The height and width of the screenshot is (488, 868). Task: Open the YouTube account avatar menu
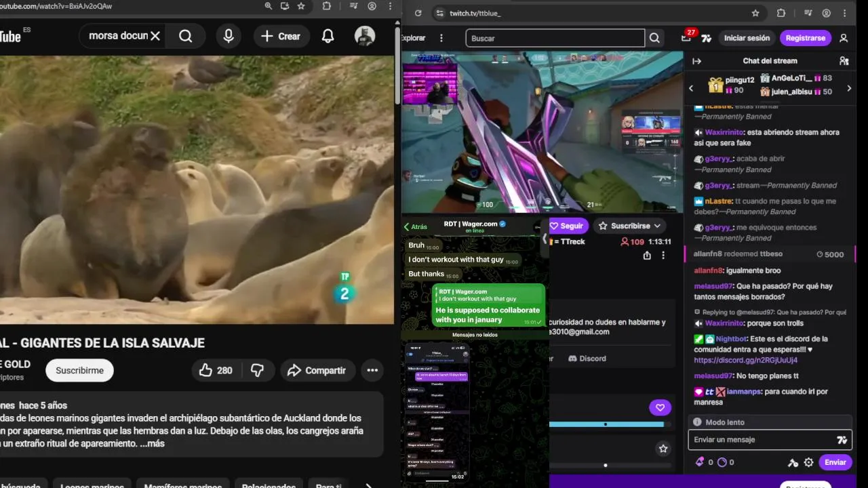pos(365,36)
